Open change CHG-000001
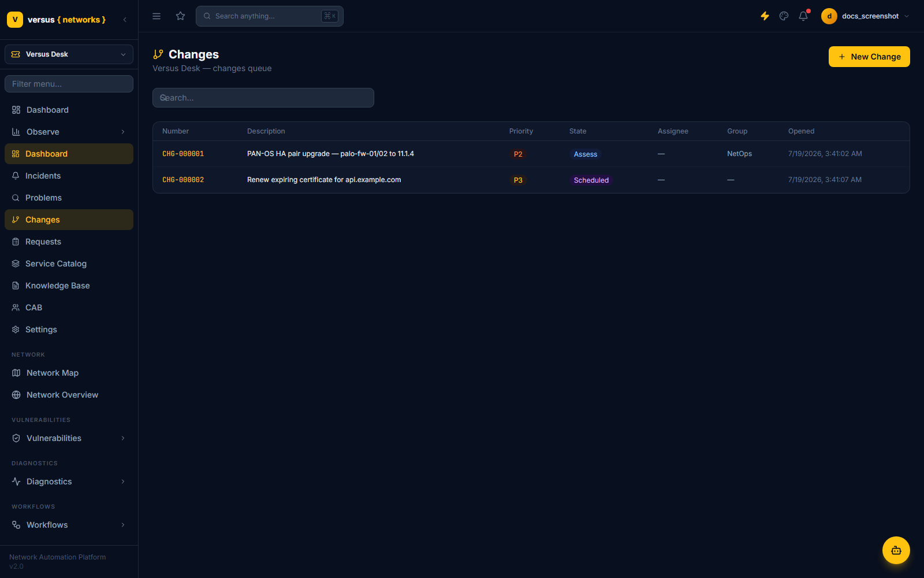 click(183, 154)
